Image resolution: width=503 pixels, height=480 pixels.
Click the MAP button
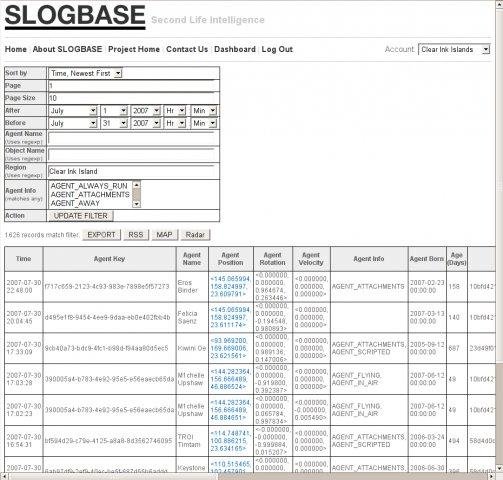[x=164, y=235]
